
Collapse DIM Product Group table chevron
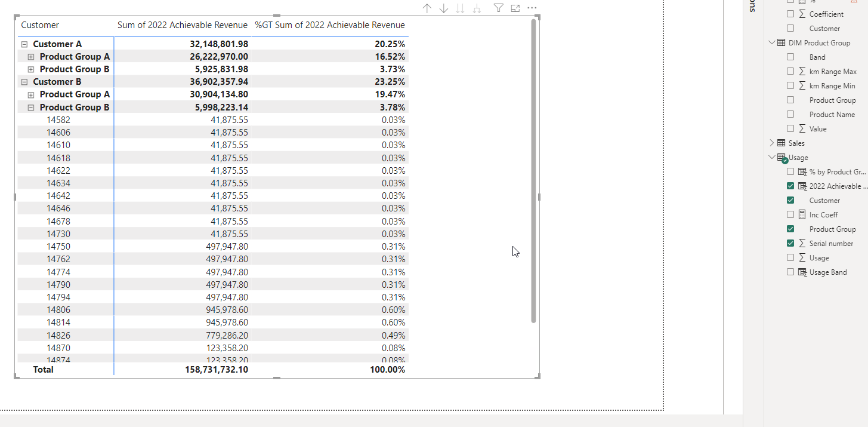click(x=772, y=43)
